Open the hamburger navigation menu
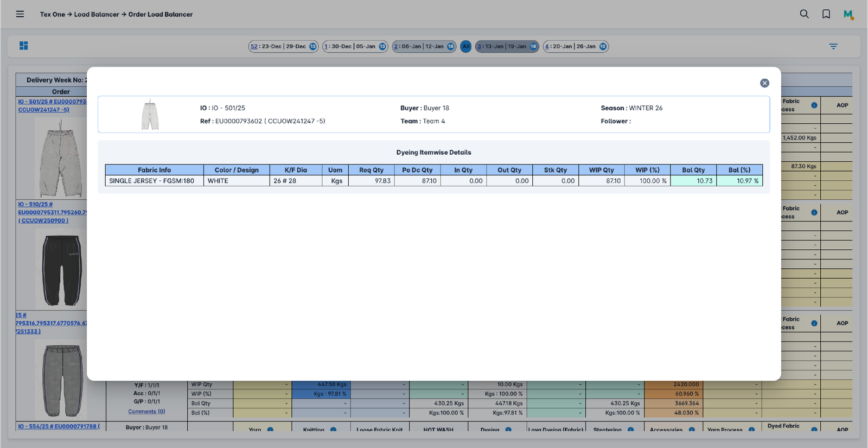The image size is (868, 448). (x=20, y=14)
